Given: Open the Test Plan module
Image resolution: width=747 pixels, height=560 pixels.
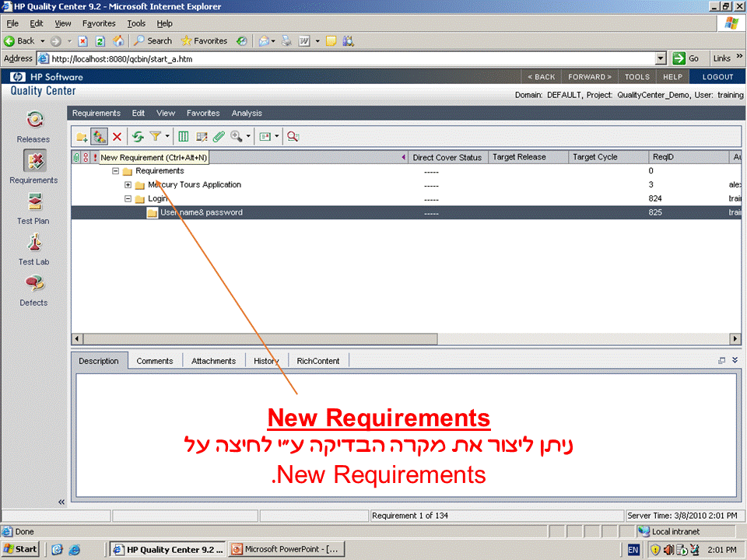Looking at the screenshot, I should pos(33,208).
